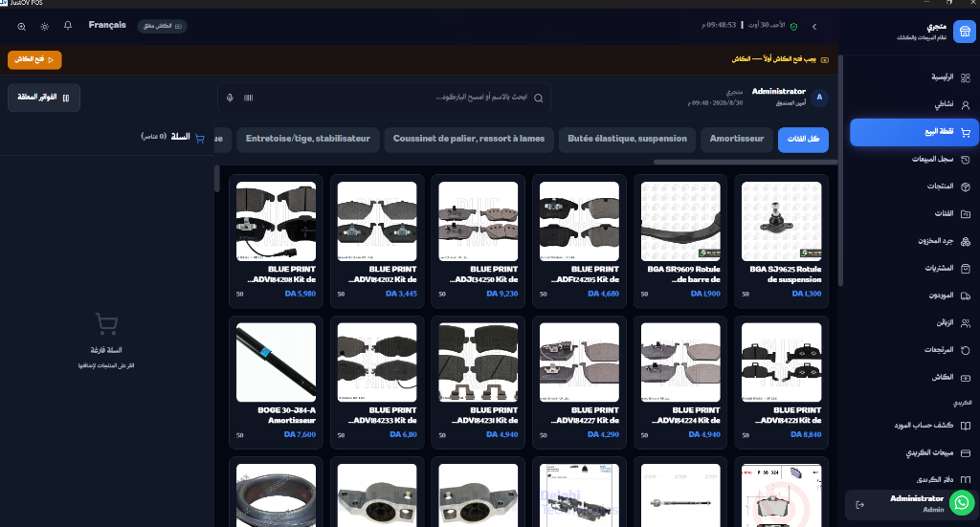The image size is (980, 527).
Task: Add BGA SR9609 Rotule de barre product
Action: click(x=680, y=241)
